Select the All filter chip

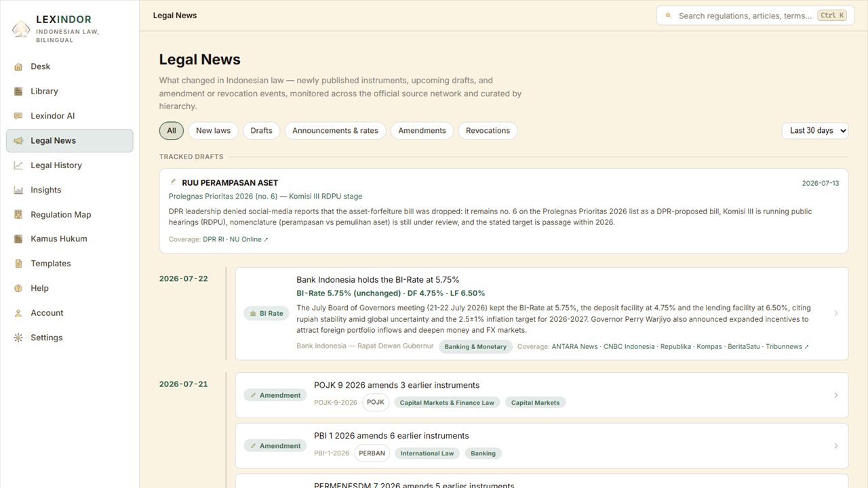coord(172,131)
